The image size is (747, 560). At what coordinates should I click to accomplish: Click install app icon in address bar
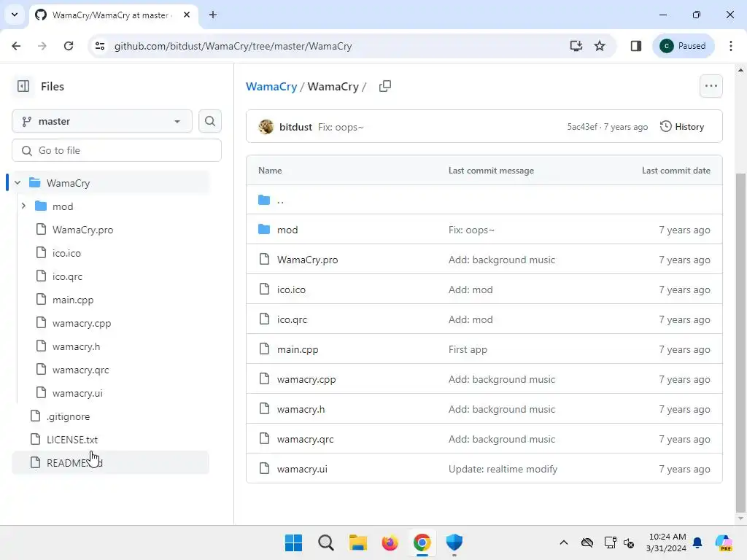point(576,46)
